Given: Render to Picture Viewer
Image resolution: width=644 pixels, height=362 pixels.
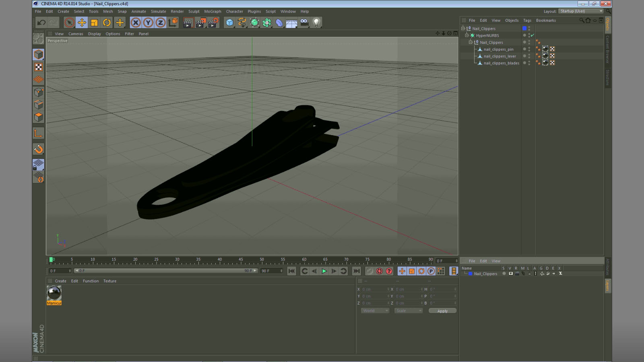Looking at the screenshot, I should [x=200, y=23].
